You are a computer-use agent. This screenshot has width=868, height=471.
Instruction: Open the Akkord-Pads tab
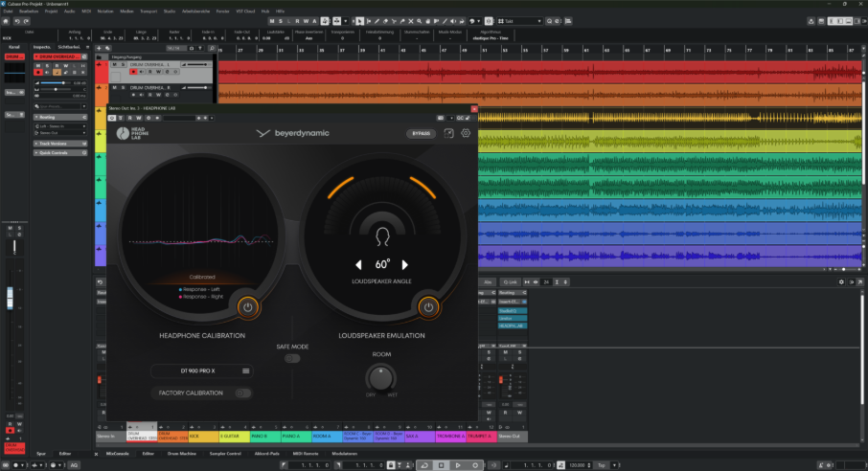point(267,454)
